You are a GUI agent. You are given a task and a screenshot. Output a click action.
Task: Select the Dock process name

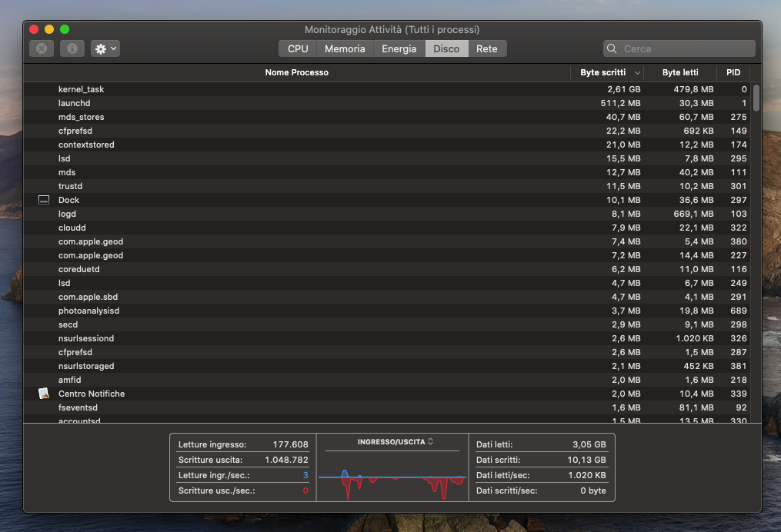[x=68, y=200]
